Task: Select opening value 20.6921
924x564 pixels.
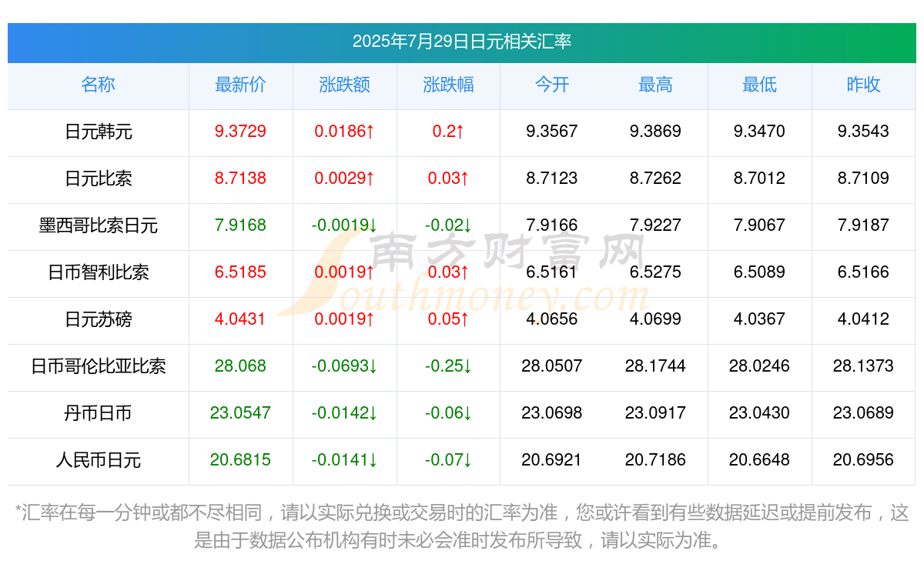Action: pos(552,460)
